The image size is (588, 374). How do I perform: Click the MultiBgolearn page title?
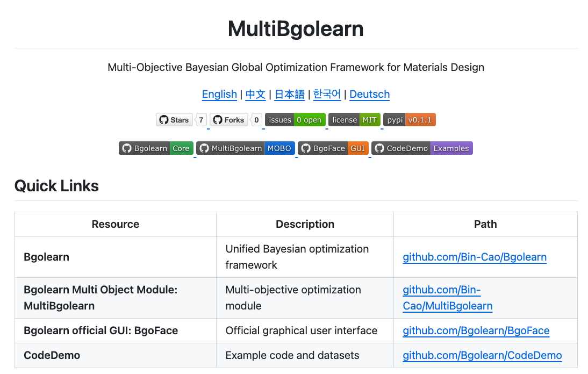click(x=296, y=28)
